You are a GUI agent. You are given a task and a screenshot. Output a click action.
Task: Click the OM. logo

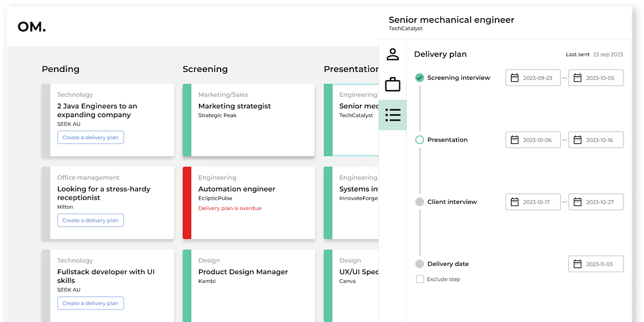[32, 27]
